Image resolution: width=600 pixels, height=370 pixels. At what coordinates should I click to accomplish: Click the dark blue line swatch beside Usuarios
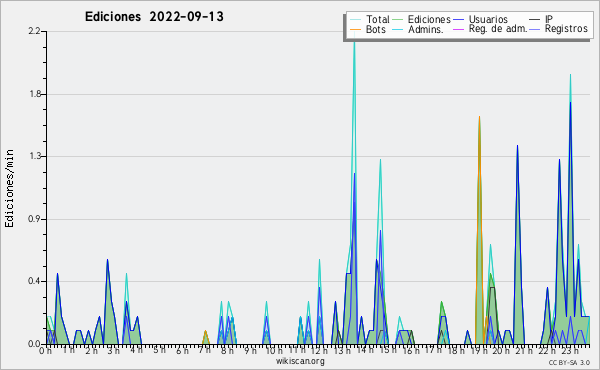click(x=458, y=20)
